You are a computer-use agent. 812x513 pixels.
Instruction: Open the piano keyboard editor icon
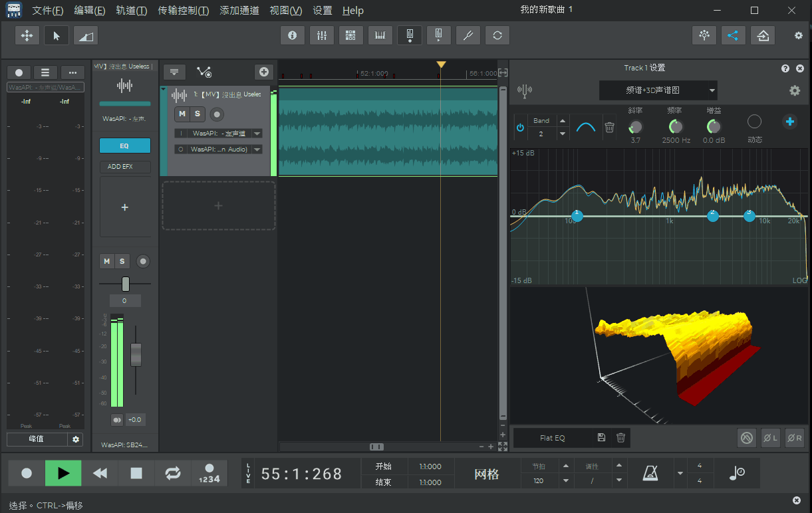point(380,35)
